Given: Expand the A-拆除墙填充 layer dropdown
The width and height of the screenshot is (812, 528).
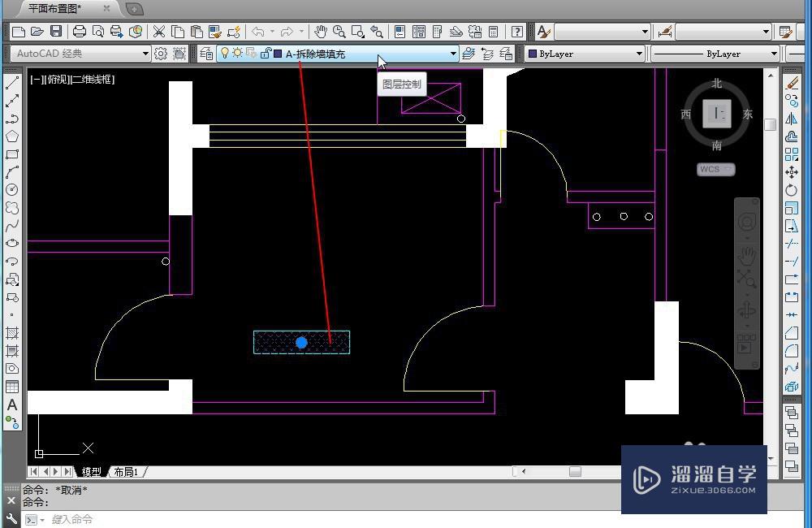Looking at the screenshot, I should [453, 54].
